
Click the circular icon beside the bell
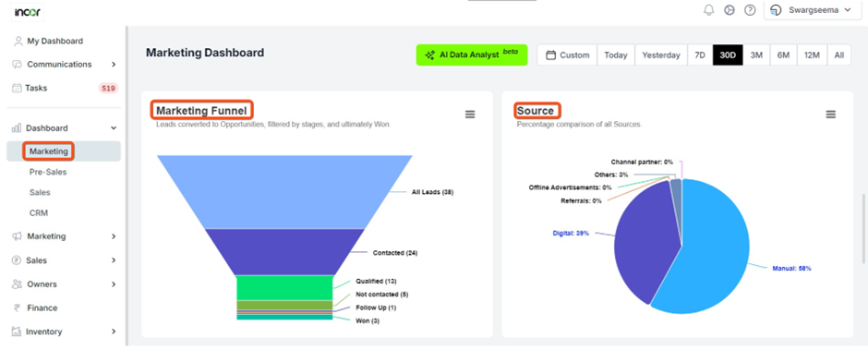tap(729, 10)
